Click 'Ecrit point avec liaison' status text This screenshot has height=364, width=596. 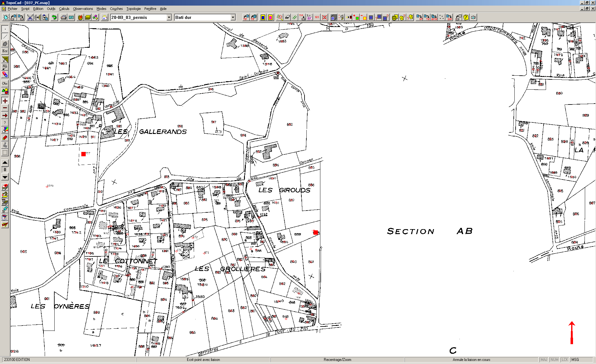click(203, 360)
